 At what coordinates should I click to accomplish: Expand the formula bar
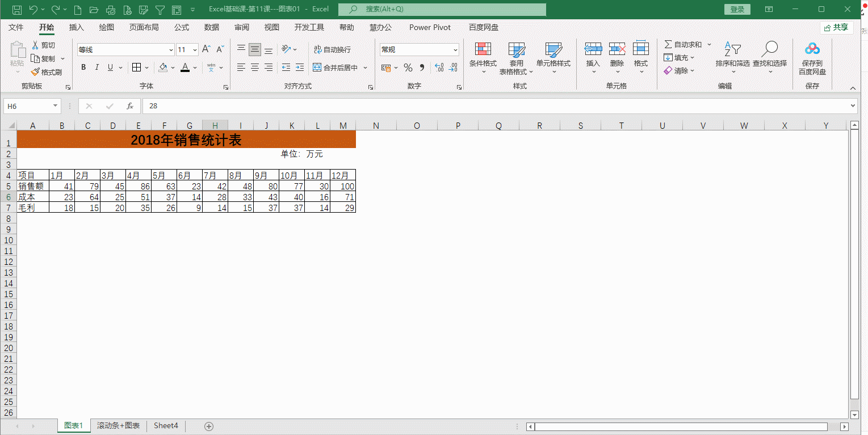tap(852, 106)
